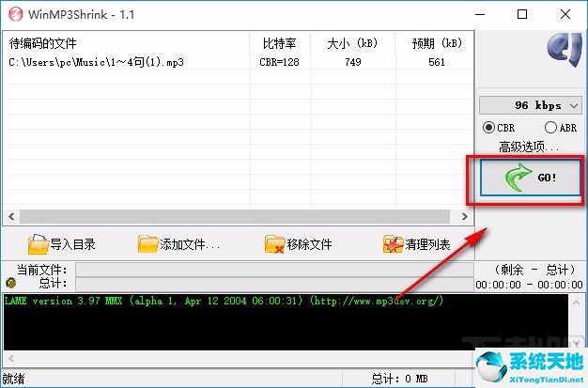This screenshot has width=588, height=388.
Task: Click the 总计 progress bar
Action: tap(274, 284)
